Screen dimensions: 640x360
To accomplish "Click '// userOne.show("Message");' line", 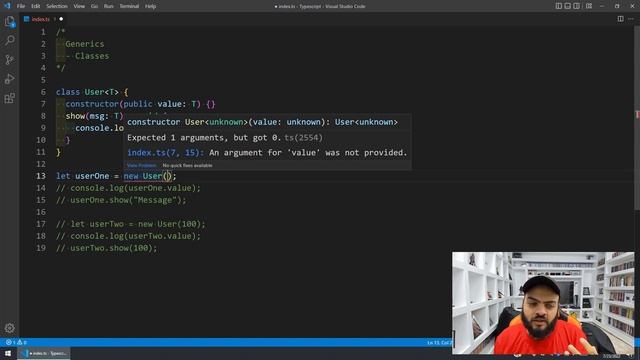I will click(121, 200).
